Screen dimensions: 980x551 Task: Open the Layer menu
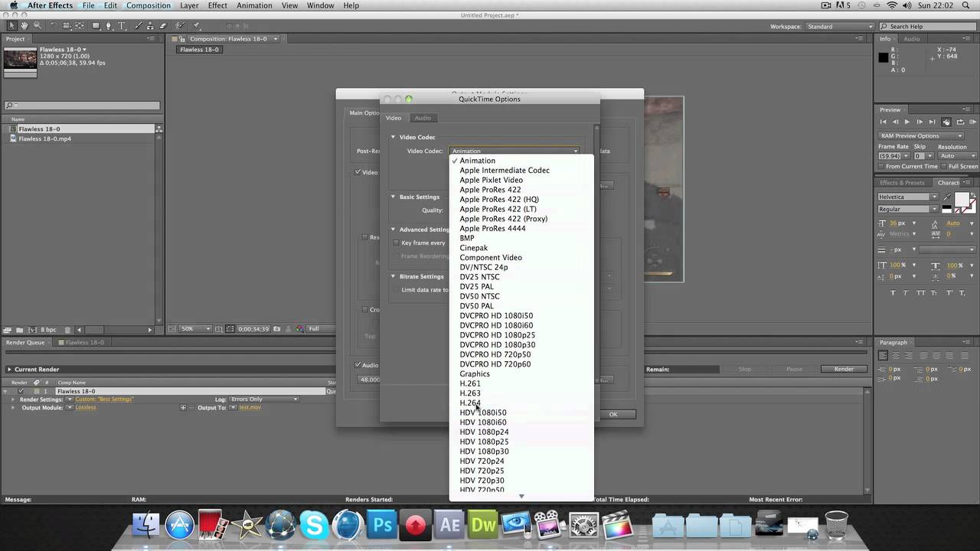click(189, 5)
